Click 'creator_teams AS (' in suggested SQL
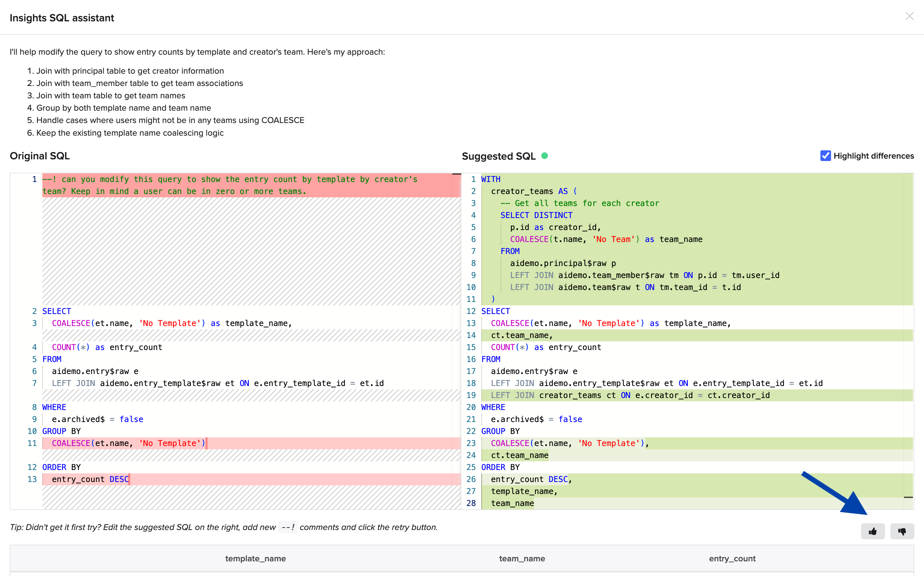This screenshot has height=576, width=924. pos(534,191)
